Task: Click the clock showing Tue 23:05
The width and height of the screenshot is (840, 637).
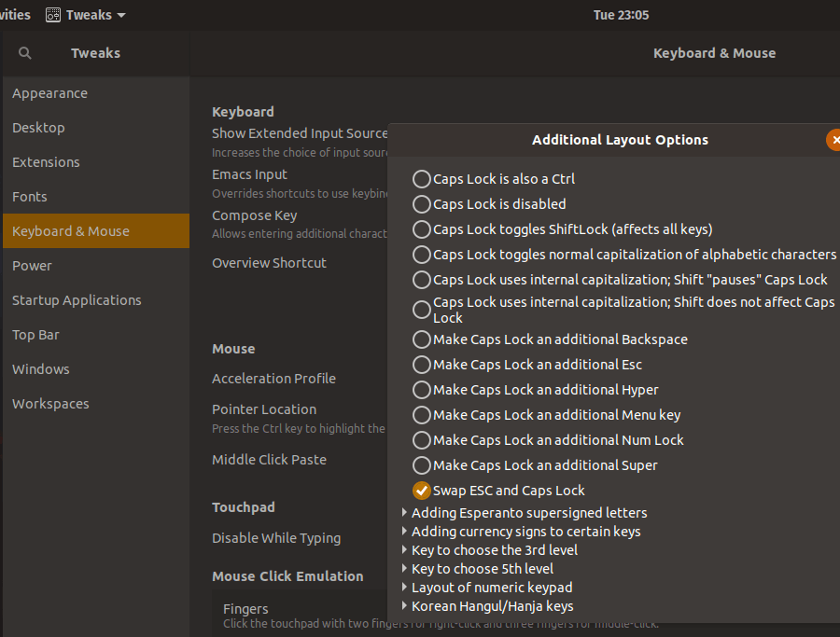Action: tap(621, 15)
